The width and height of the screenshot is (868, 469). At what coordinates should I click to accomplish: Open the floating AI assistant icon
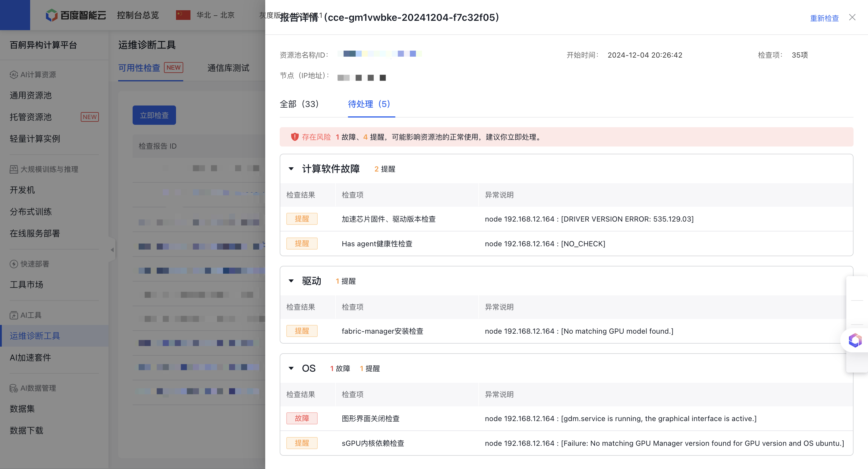click(855, 340)
